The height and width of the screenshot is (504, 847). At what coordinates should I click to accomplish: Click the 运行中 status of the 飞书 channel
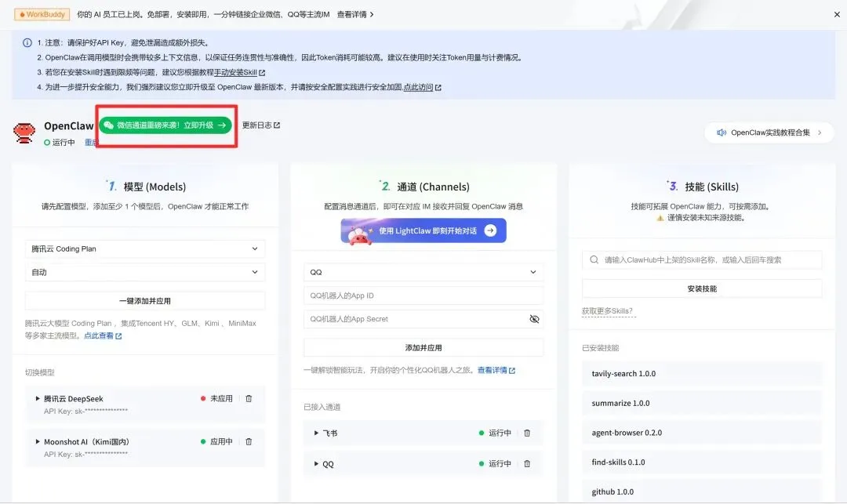[x=495, y=433]
